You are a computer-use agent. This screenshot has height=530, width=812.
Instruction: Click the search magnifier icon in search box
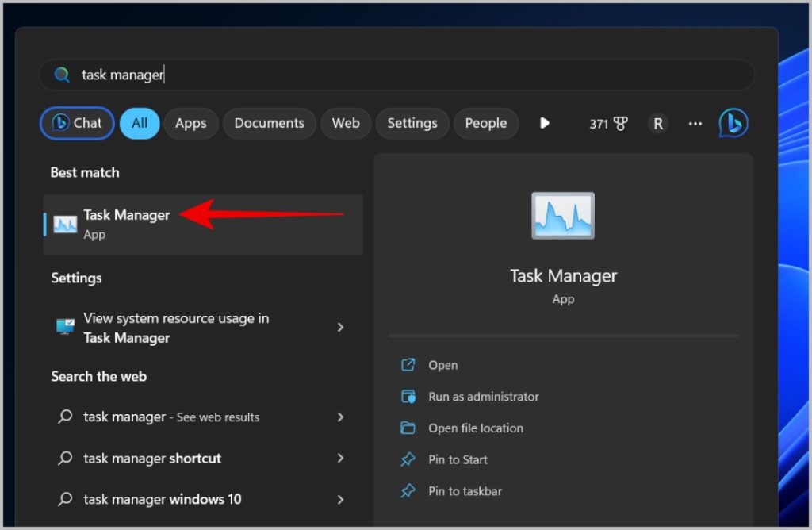[x=62, y=75]
